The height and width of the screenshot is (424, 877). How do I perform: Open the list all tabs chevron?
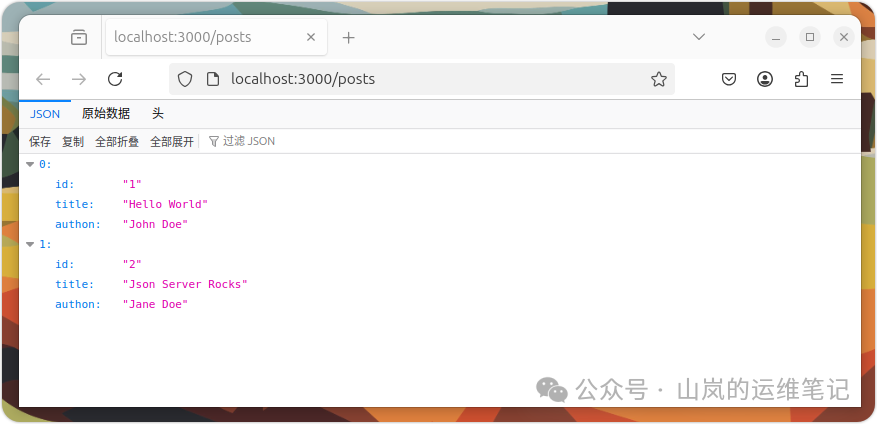[x=699, y=37]
